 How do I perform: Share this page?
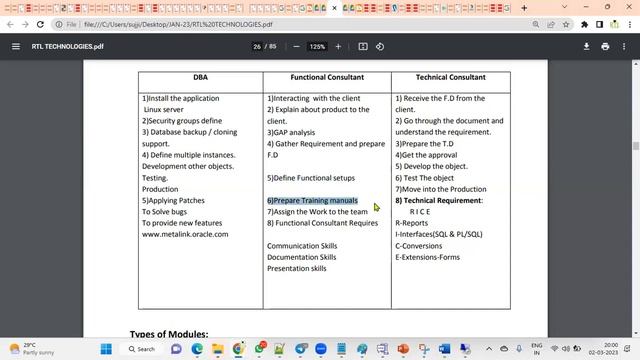551,24
